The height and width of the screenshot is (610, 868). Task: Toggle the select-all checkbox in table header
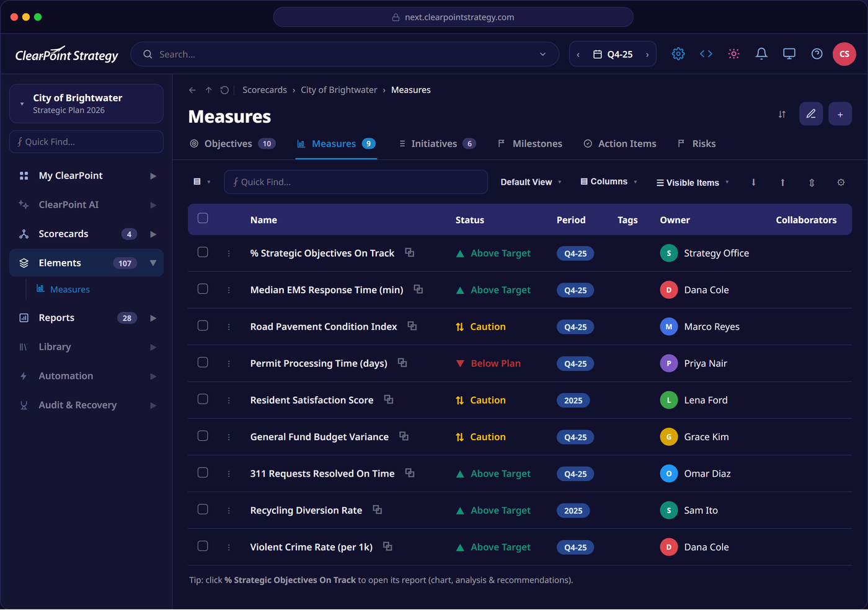coord(203,218)
